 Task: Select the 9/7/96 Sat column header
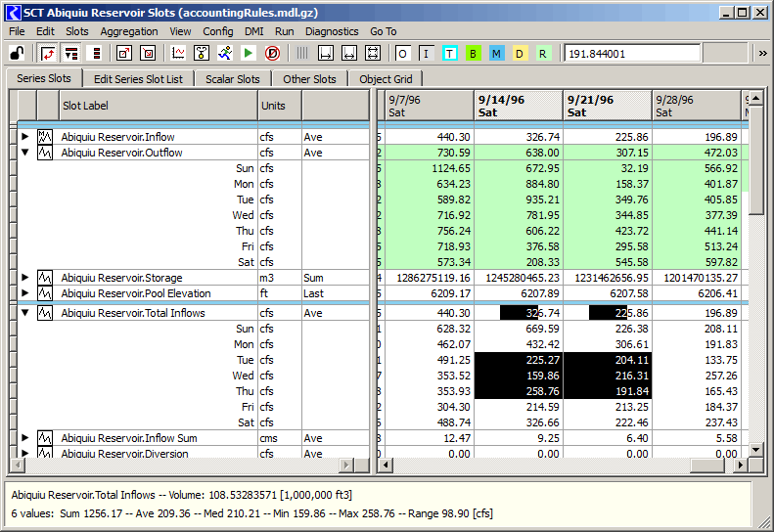[429, 106]
